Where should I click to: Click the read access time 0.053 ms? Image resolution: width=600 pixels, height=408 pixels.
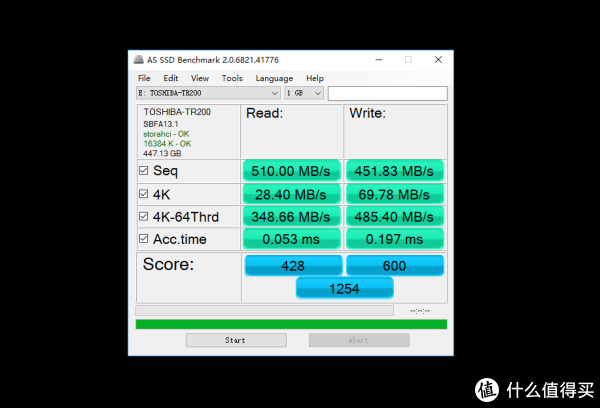pos(291,239)
